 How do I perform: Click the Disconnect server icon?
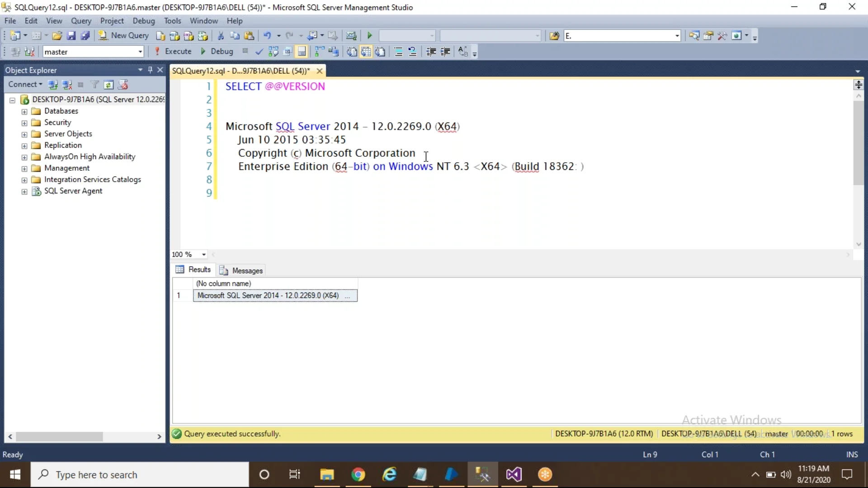[67, 84]
